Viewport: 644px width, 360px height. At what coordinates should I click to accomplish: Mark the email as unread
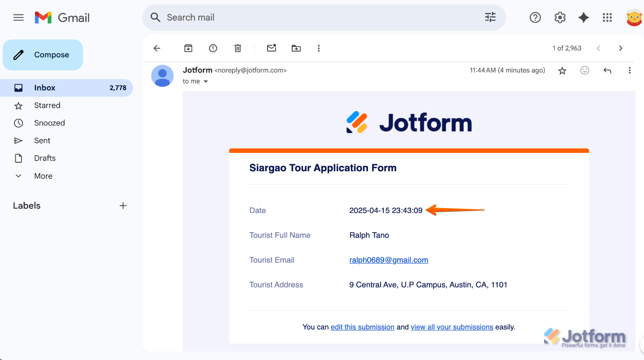point(272,48)
